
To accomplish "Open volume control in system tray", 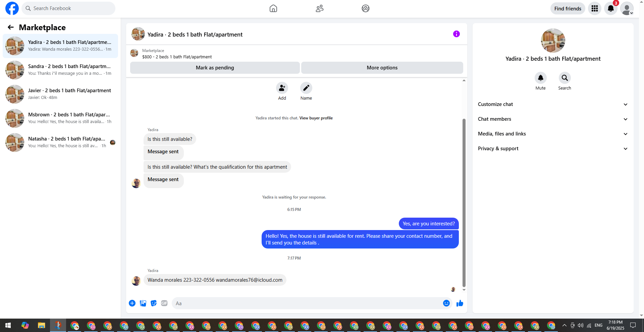I will click(581, 325).
